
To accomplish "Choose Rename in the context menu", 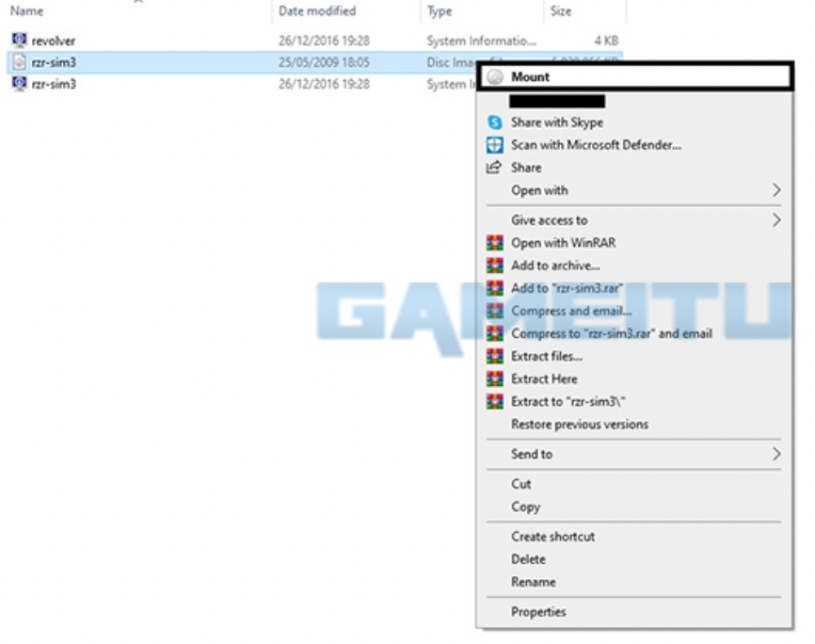I will [x=534, y=582].
